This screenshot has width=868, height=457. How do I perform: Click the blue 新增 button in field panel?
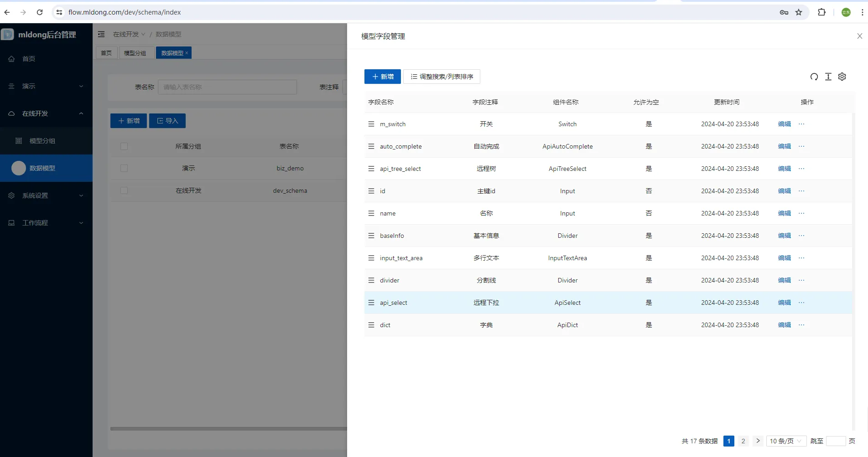[383, 77]
